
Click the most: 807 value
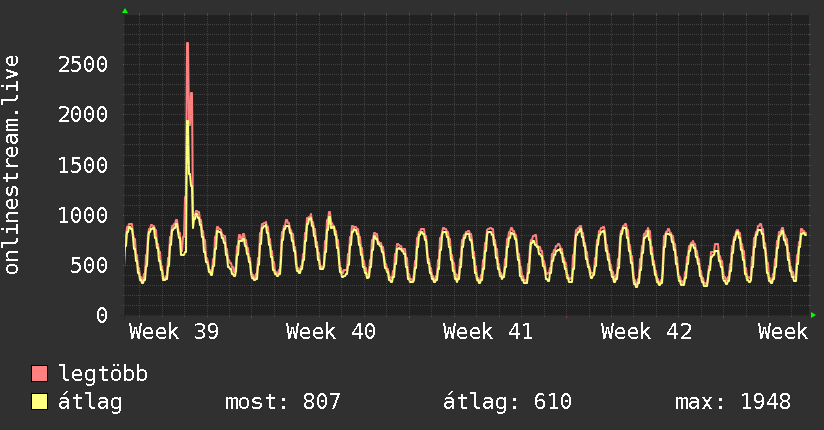[x=283, y=402]
